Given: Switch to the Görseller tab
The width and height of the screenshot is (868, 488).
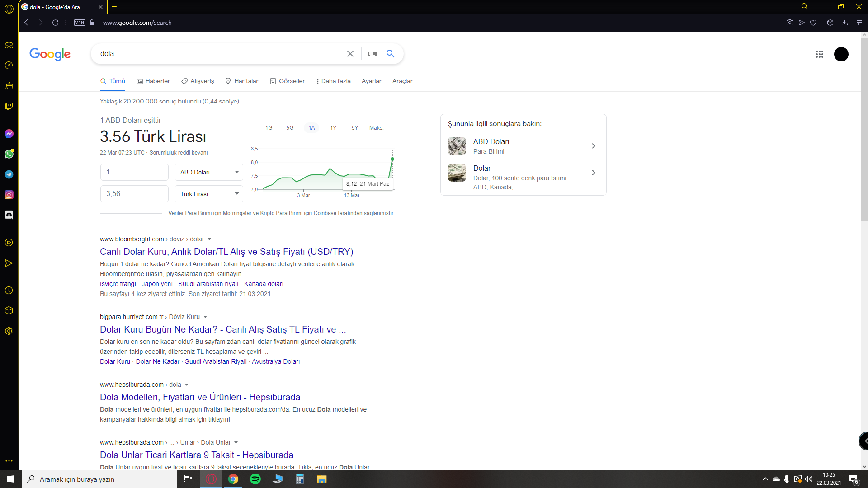Looking at the screenshot, I should [288, 81].
